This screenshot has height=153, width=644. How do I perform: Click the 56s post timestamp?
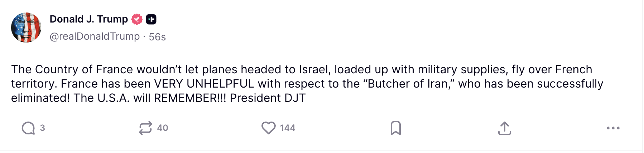click(157, 37)
